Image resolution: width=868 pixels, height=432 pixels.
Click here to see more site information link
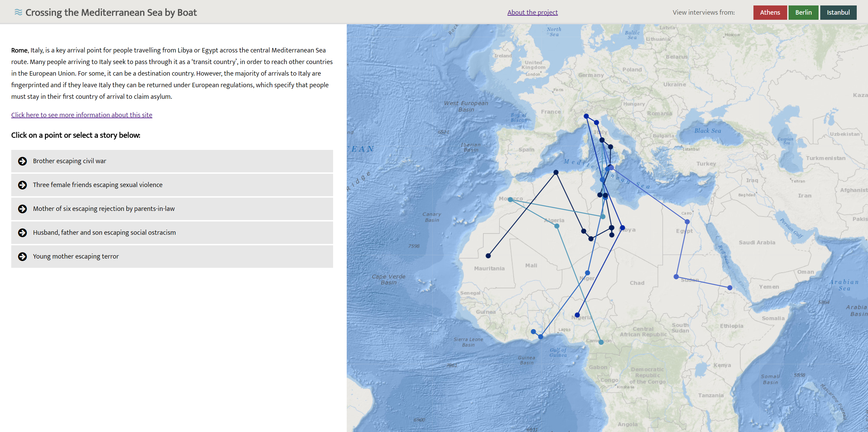click(81, 115)
